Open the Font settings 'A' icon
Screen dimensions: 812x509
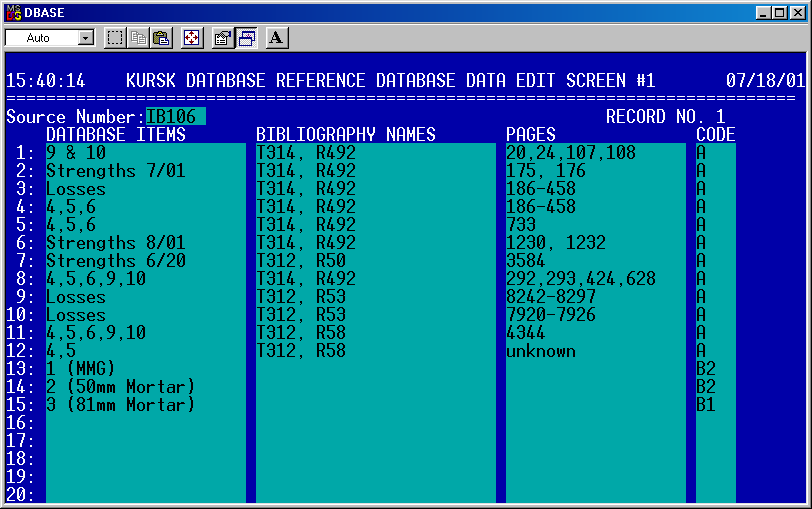point(277,38)
